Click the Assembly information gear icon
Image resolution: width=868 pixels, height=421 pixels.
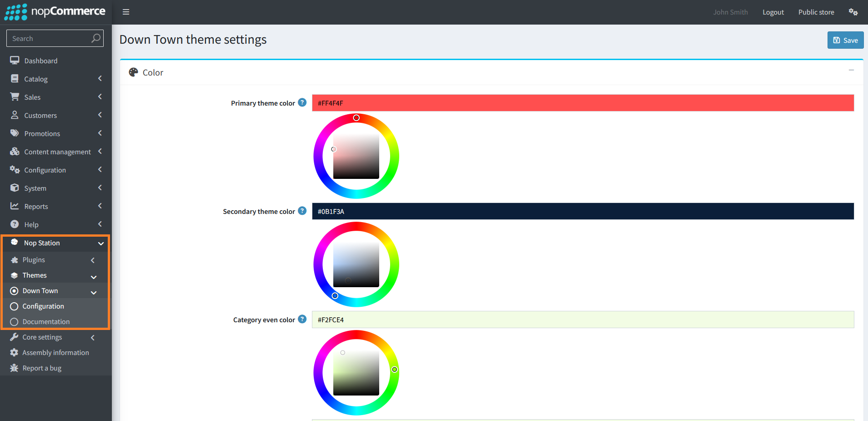click(x=14, y=353)
